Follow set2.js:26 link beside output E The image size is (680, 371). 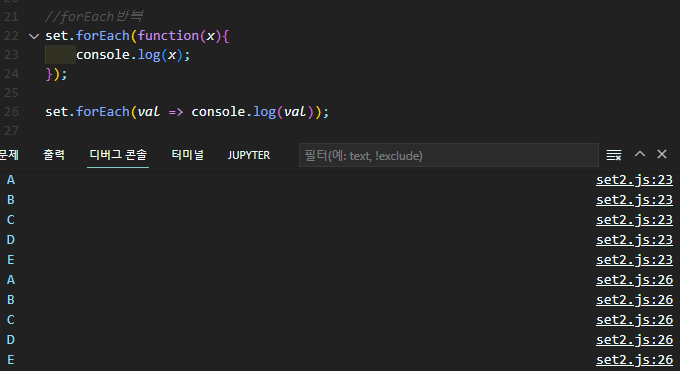pyautogui.click(x=634, y=360)
